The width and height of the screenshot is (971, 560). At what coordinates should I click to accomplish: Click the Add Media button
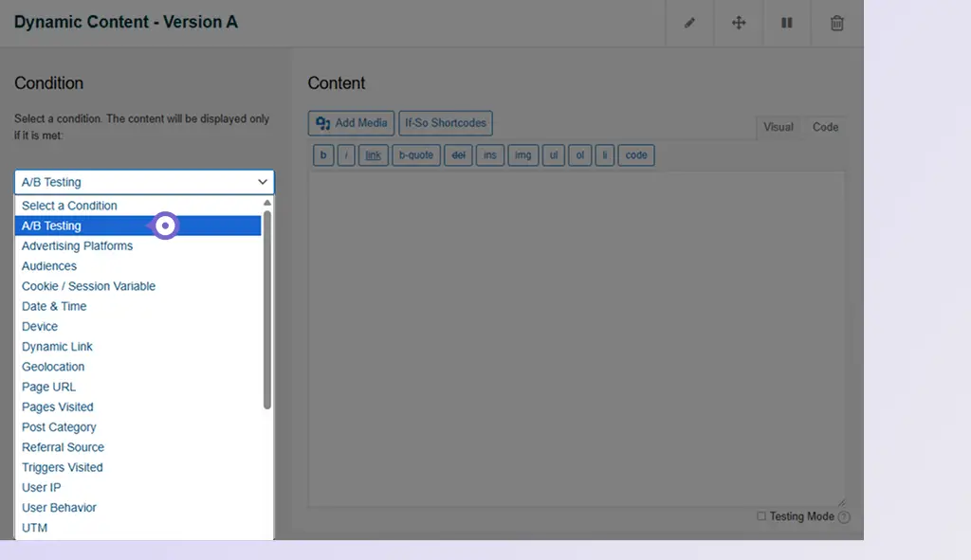[351, 123]
